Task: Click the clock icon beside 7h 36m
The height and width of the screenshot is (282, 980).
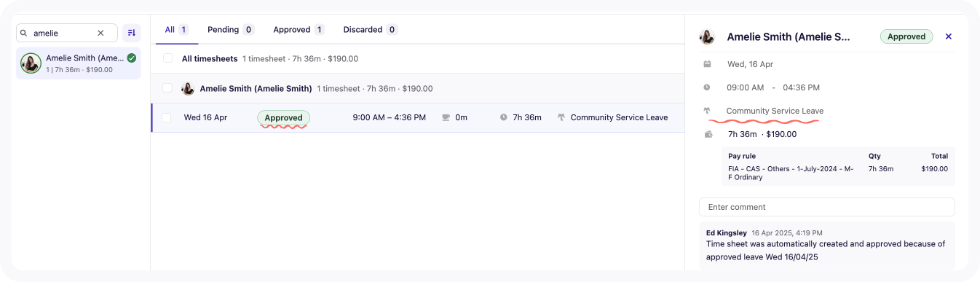Action: pos(504,117)
